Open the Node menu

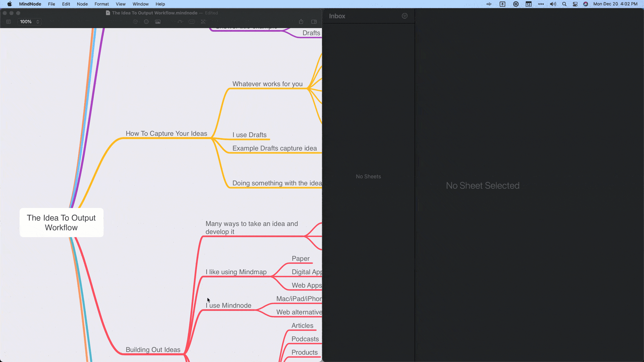click(82, 4)
